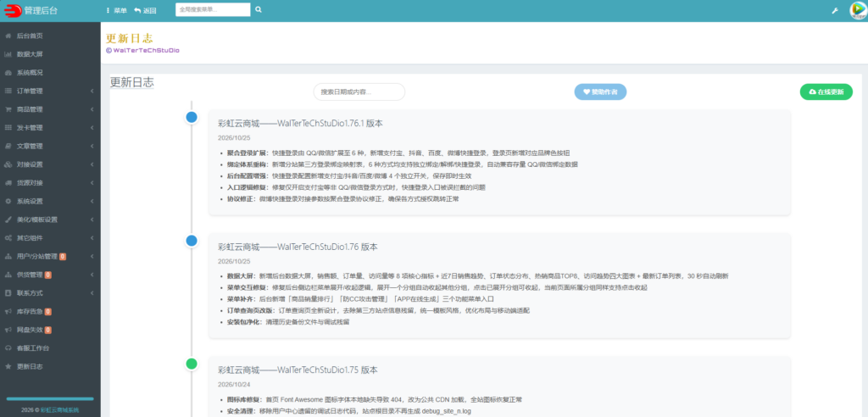Click the green timeline dot for version 1.75

coord(192,364)
